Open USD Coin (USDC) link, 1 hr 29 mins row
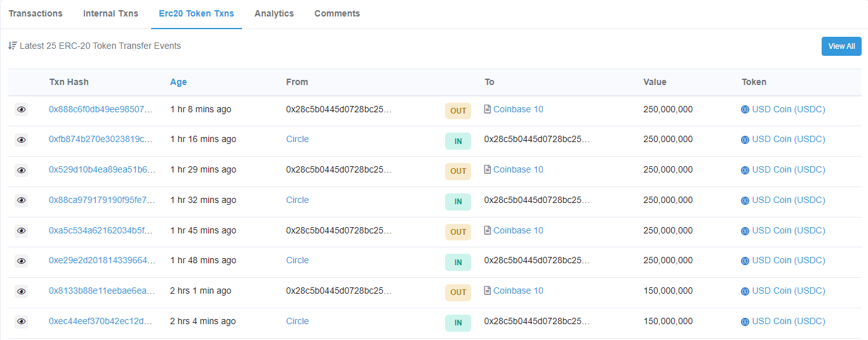This screenshot has height=340, width=868. 789,169
